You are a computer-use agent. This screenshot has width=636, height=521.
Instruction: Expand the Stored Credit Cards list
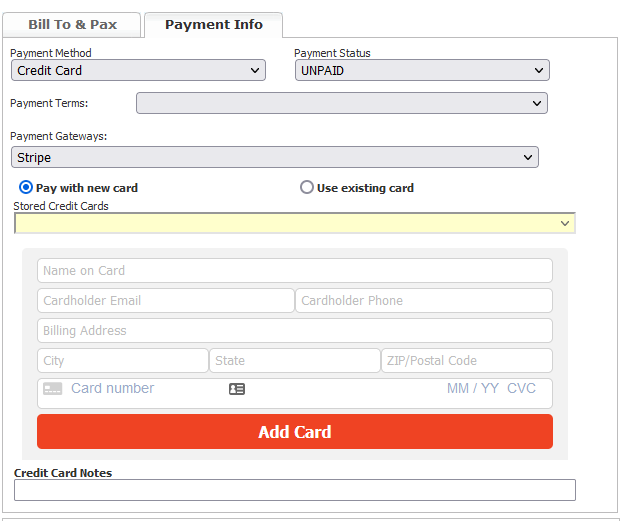click(295, 223)
